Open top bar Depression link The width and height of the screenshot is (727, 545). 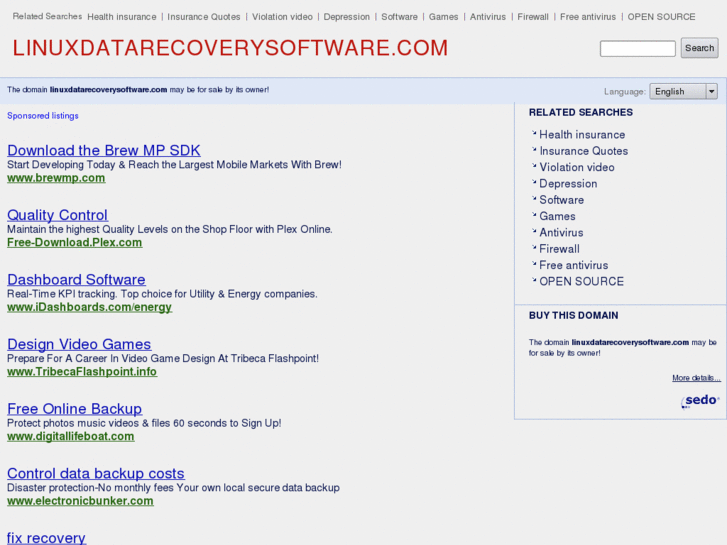(346, 17)
